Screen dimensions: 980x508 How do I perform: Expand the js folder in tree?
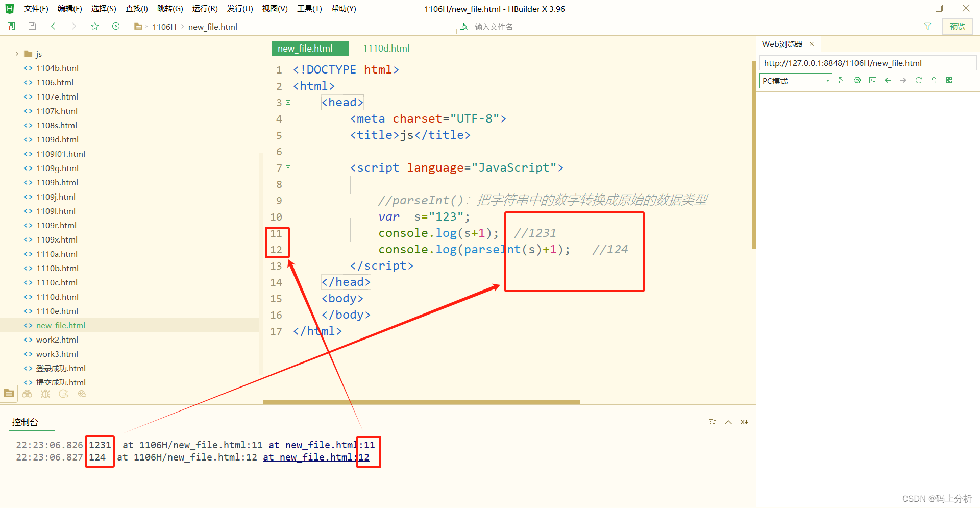click(x=17, y=54)
